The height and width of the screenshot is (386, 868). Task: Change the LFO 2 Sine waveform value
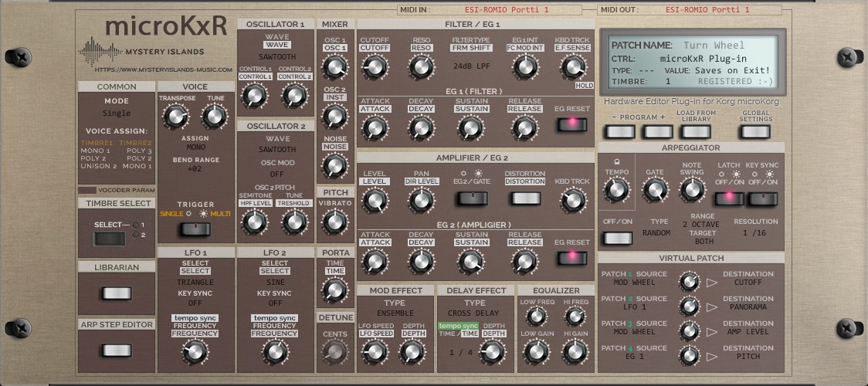point(275,282)
